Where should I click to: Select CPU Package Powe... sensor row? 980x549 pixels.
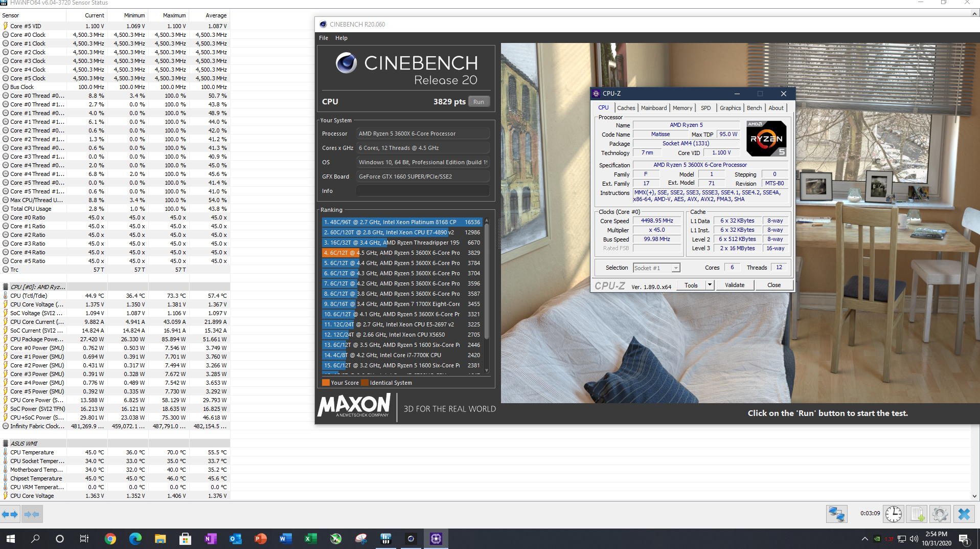coord(115,339)
